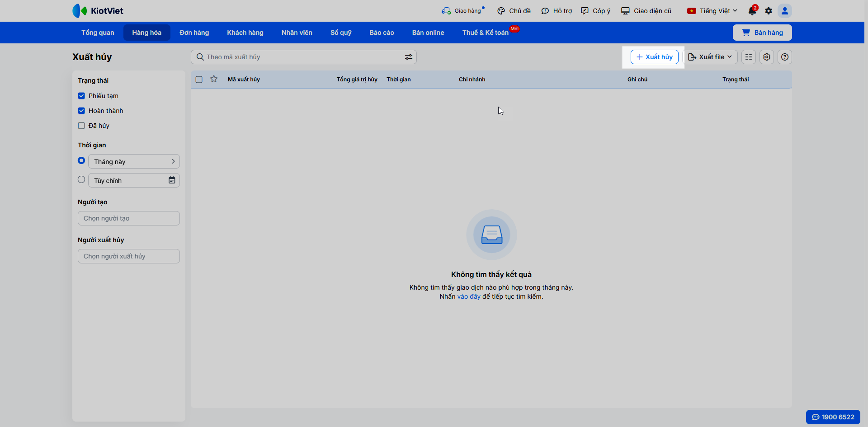Select the Tháng này time radio
The height and width of the screenshot is (427, 868).
(x=81, y=160)
